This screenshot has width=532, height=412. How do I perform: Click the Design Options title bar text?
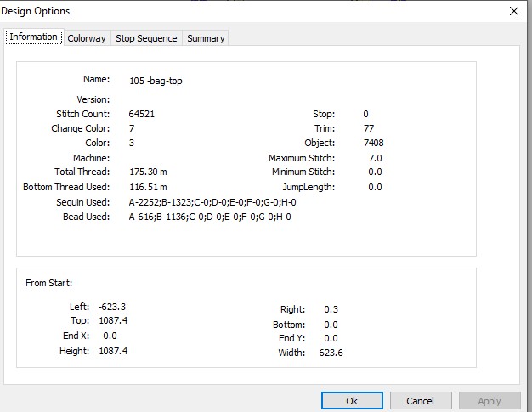pyautogui.click(x=36, y=11)
